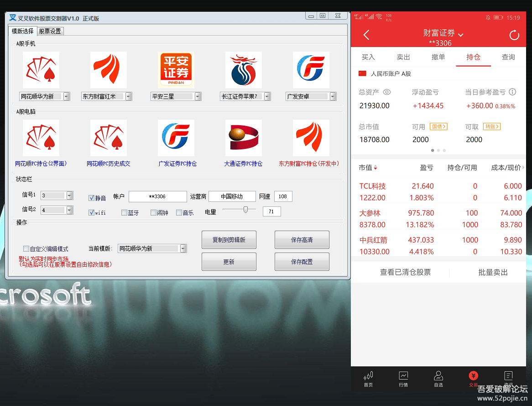Tap the refresh icon in phone header

tap(514, 35)
